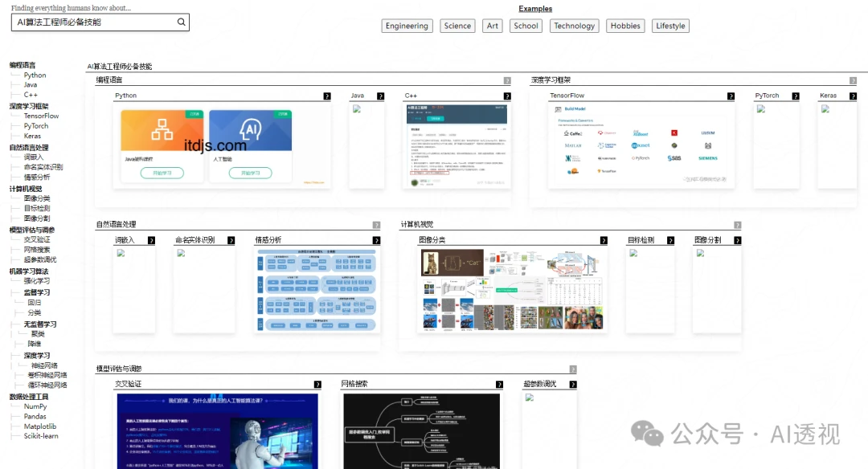Open the School example
This screenshot has width=868, height=469.
pyautogui.click(x=526, y=26)
